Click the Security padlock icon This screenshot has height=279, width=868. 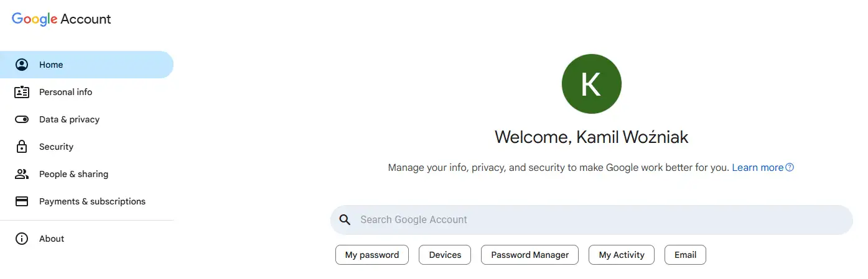[x=22, y=147]
